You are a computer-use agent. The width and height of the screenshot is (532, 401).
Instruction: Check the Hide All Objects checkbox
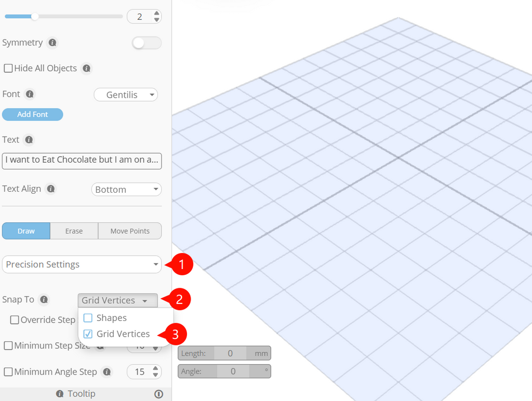tap(8, 68)
